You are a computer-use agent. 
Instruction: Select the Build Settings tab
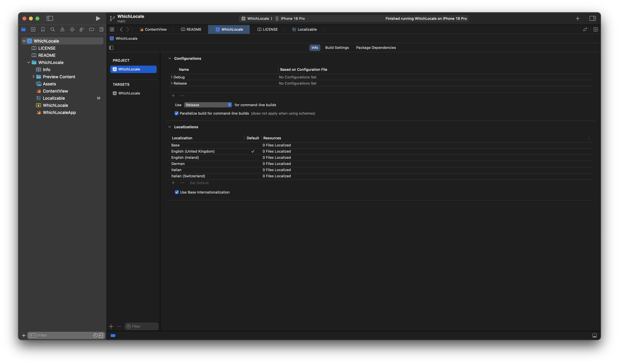[337, 48]
